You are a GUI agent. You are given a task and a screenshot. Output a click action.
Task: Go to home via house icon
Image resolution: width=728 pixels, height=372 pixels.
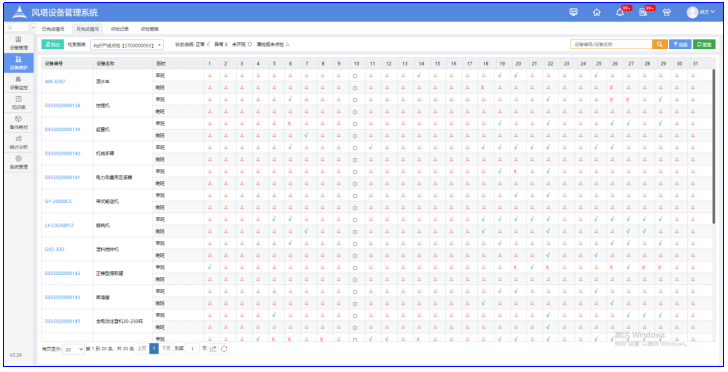597,13
